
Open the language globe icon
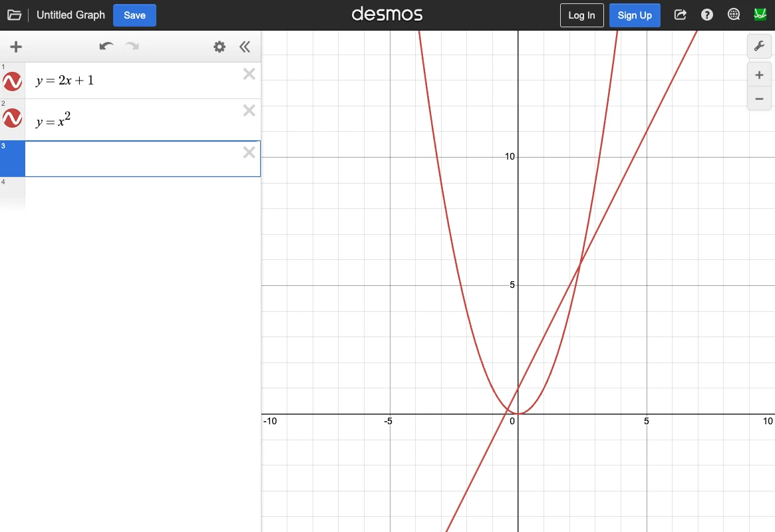734,15
